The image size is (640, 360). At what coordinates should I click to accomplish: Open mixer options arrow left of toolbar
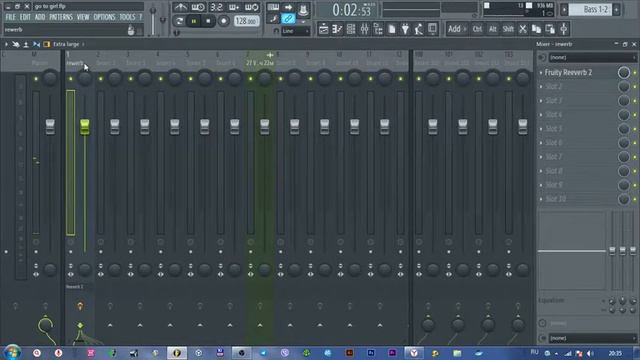(6, 44)
